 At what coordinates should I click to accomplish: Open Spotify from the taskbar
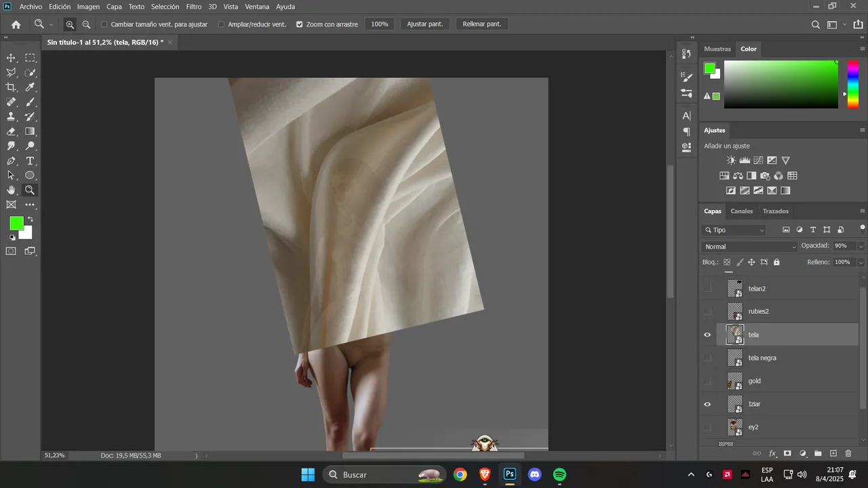pyautogui.click(x=559, y=474)
